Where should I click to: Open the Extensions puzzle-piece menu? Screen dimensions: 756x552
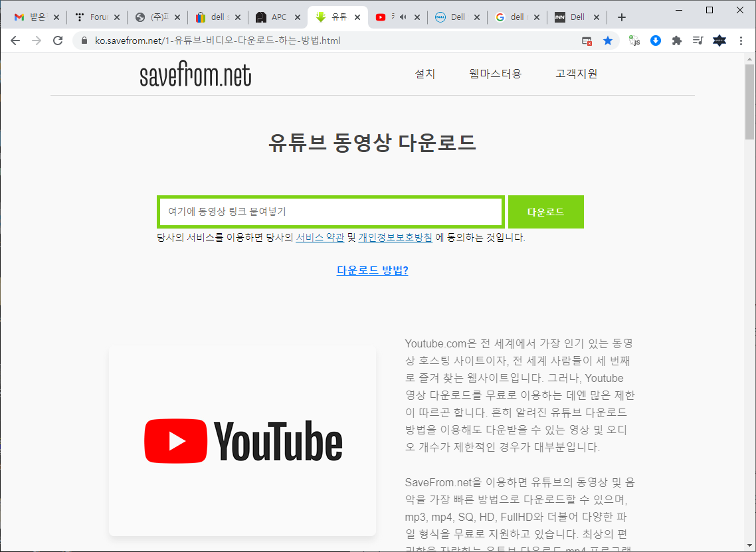tap(677, 41)
